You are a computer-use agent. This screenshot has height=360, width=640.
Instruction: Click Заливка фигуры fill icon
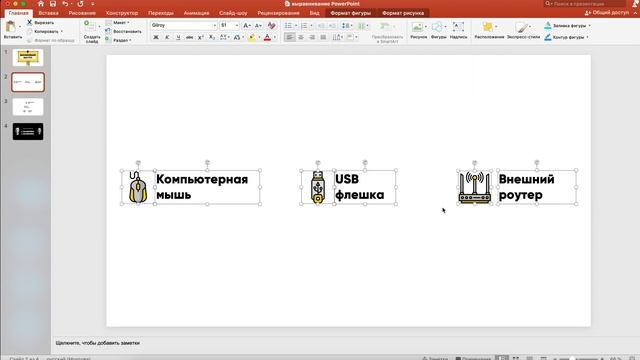point(548,25)
